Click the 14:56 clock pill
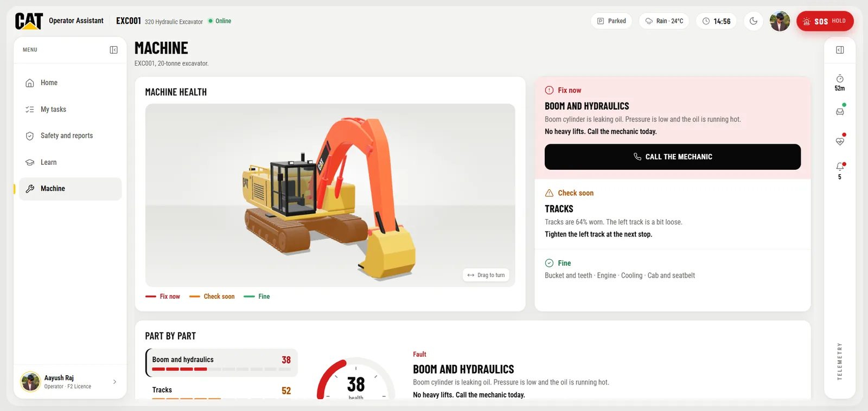This screenshot has height=411, width=868. click(716, 21)
